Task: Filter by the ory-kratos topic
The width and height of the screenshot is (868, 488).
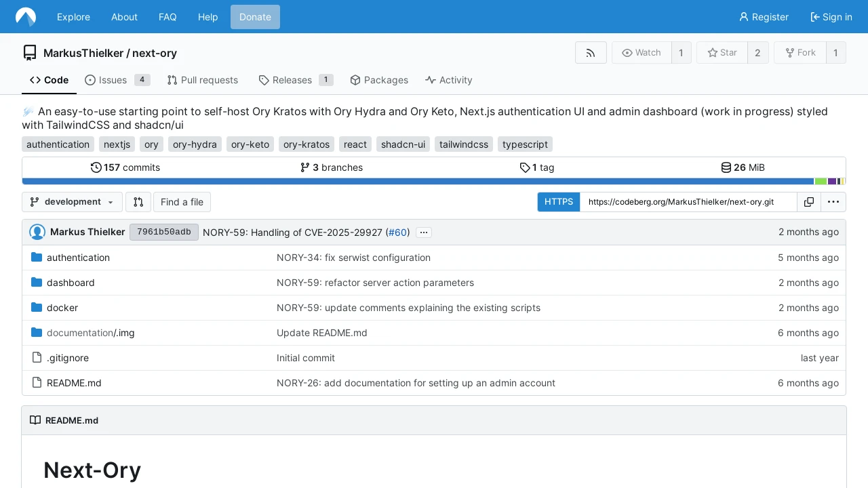Action: tap(307, 144)
